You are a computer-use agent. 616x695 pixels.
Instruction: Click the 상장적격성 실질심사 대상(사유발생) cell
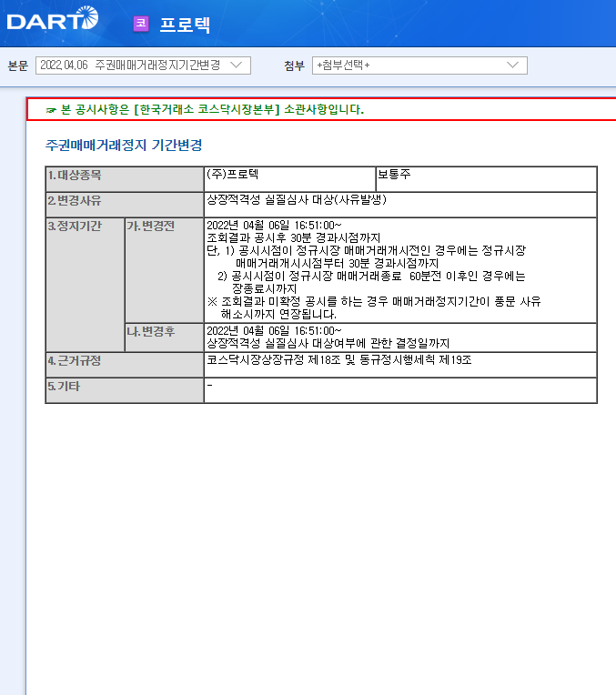(400, 205)
